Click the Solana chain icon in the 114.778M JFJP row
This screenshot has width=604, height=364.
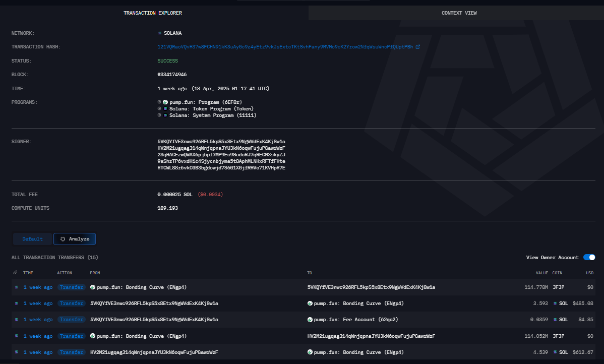click(x=16, y=287)
